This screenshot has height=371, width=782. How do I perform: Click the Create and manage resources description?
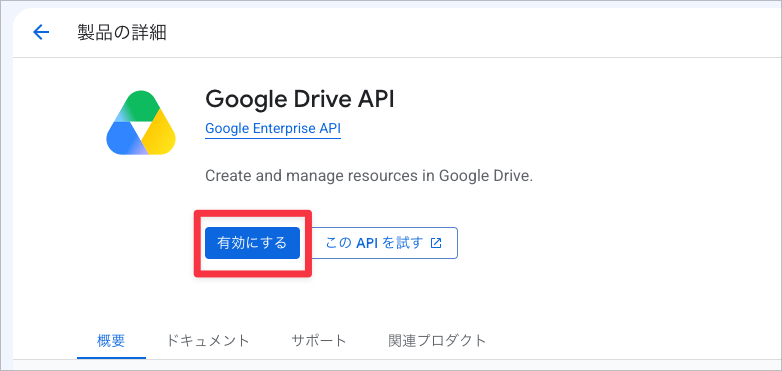369,176
